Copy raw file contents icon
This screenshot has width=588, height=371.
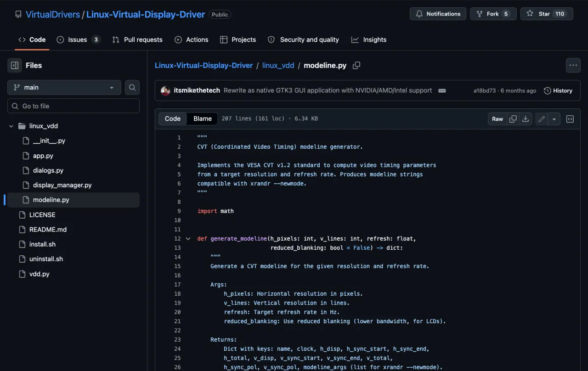click(x=513, y=119)
